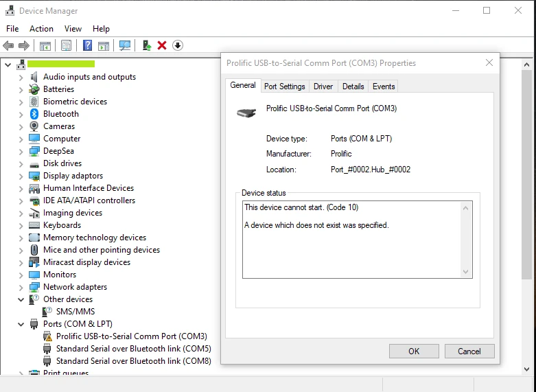The width and height of the screenshot is (536, 392).
Task: Expand the Human Interface Devices node
Action: (x=21, y=189)
